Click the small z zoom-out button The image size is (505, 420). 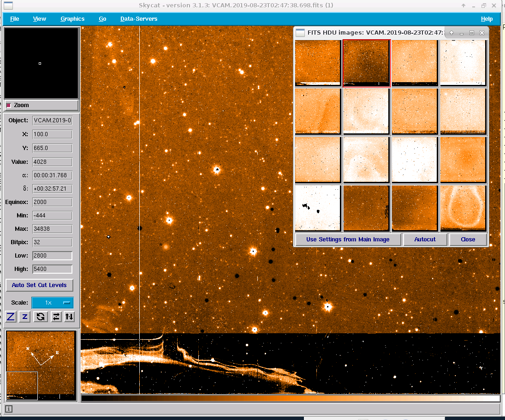(25, 317)
